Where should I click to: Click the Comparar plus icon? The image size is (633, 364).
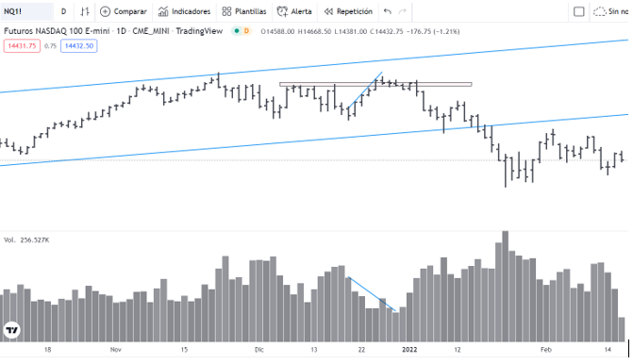[x=105, y=11]
